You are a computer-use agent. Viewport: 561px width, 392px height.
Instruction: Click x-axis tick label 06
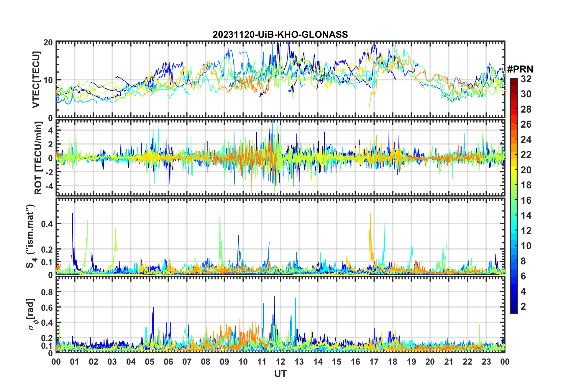click(168, 362)
